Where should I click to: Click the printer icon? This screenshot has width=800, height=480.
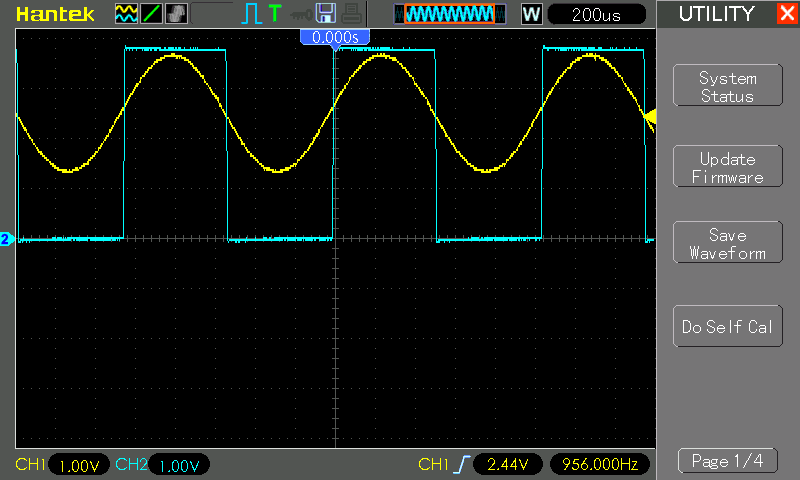tap(351, 14)
